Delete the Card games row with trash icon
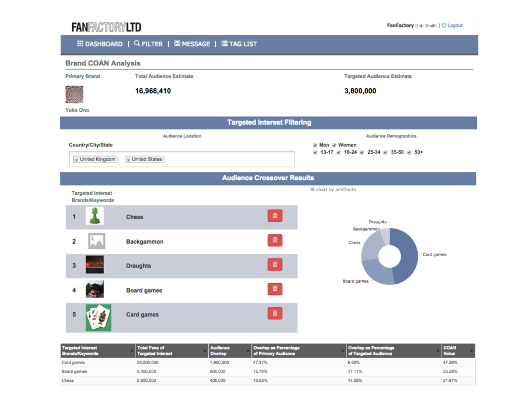 tap(275, 313)
